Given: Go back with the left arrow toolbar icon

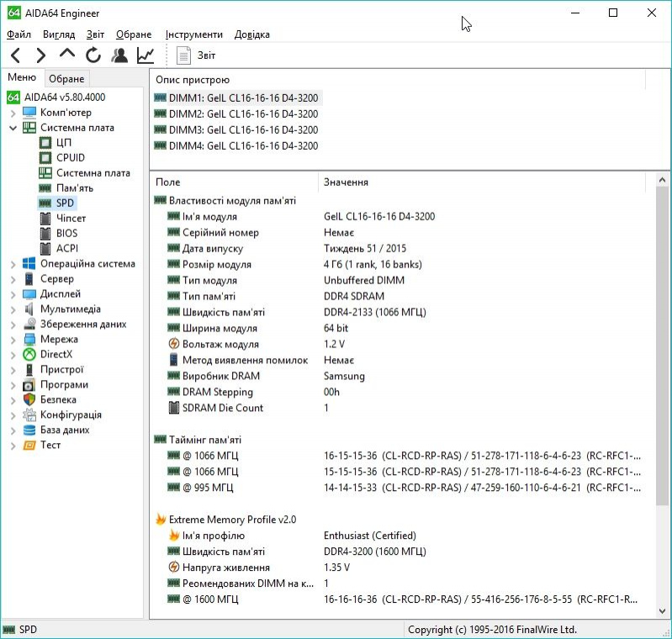Looking at the screenshot, I should [x=15, y=55].
